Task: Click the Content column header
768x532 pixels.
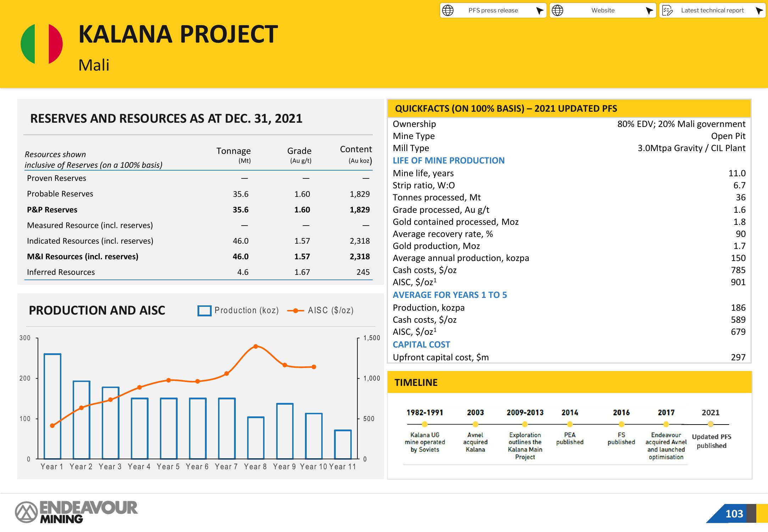Action: [356, 154]
